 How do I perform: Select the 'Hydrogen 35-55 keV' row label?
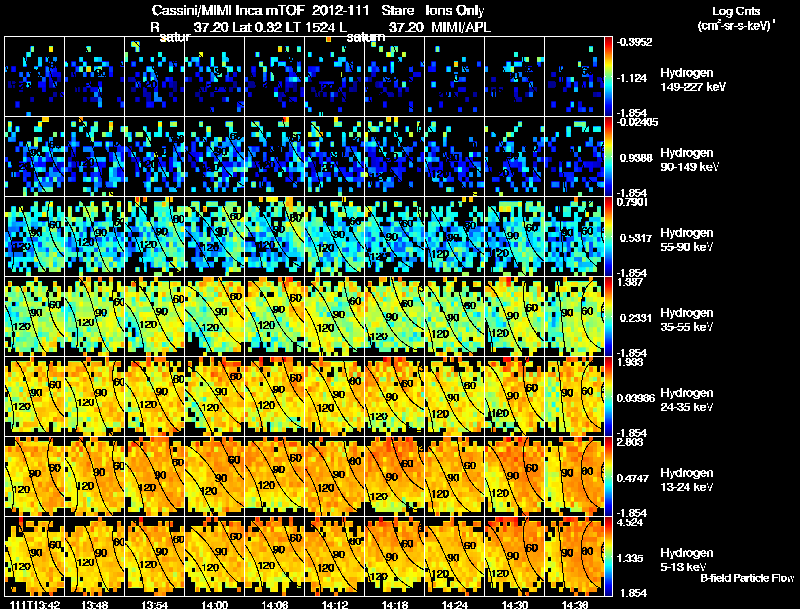tap(687, 320)
